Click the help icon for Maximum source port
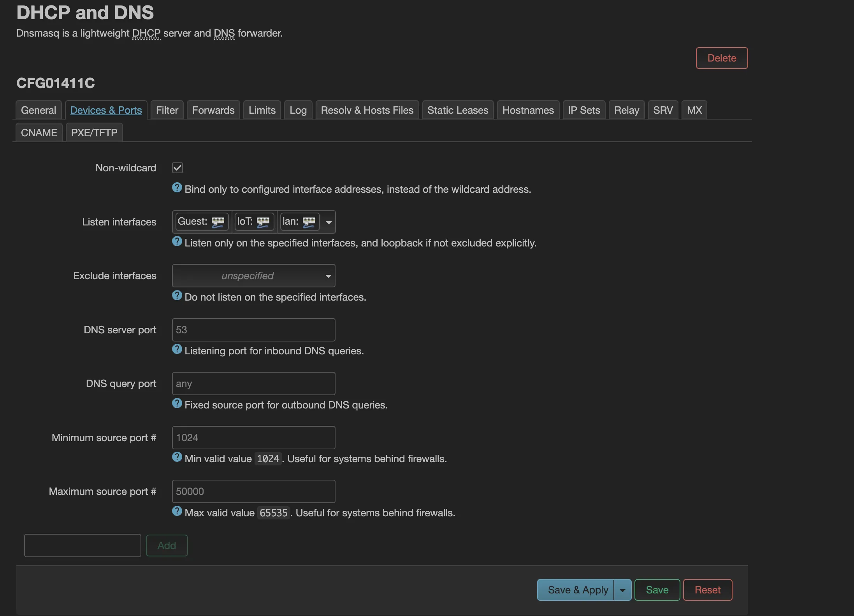Viewport: 854px width, 616px height. tap(177, 511)
